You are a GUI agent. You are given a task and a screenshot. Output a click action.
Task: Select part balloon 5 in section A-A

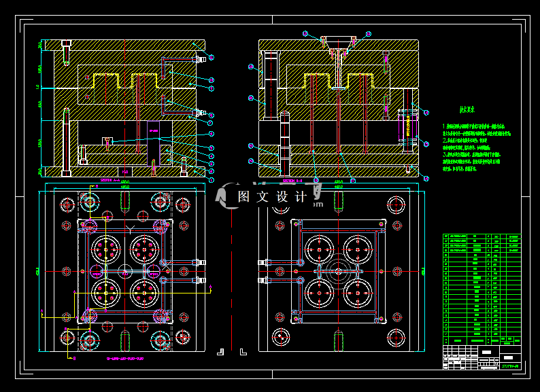(211, 148)
